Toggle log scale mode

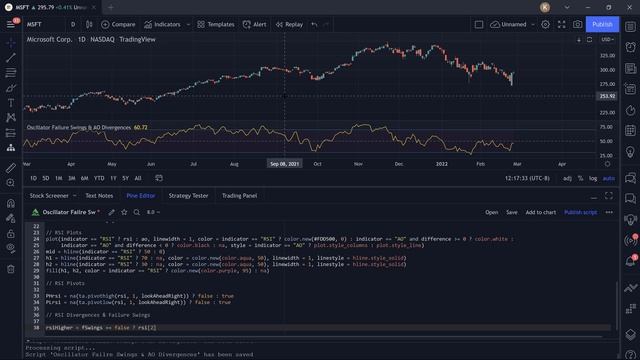click(x=593, y=178)
